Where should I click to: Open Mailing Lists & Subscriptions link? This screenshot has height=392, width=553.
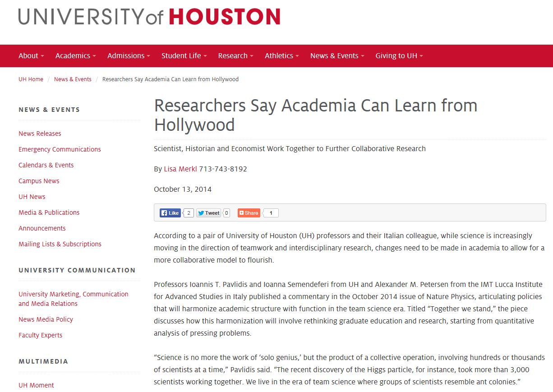coord(60,244)
